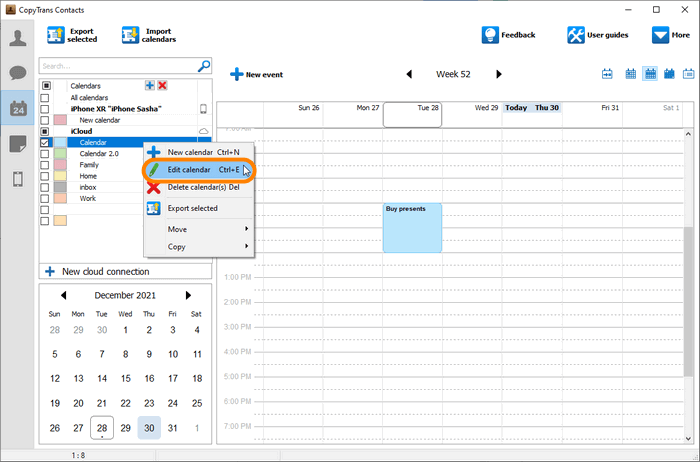Choose New calendar from context menu

point(200,152)
